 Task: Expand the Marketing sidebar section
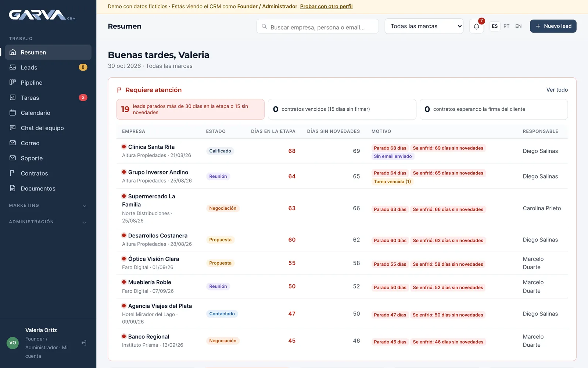[x=48, y=205]
